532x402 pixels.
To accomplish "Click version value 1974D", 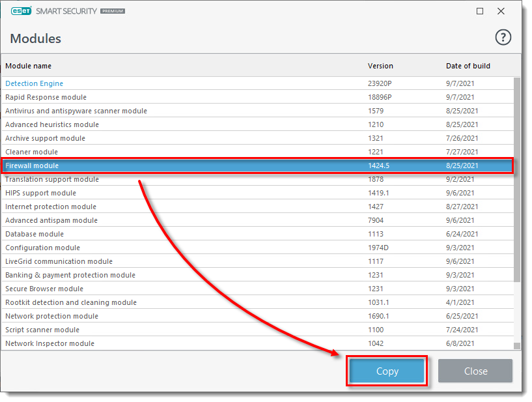I will pyautogui.click(x=378, y=248).
